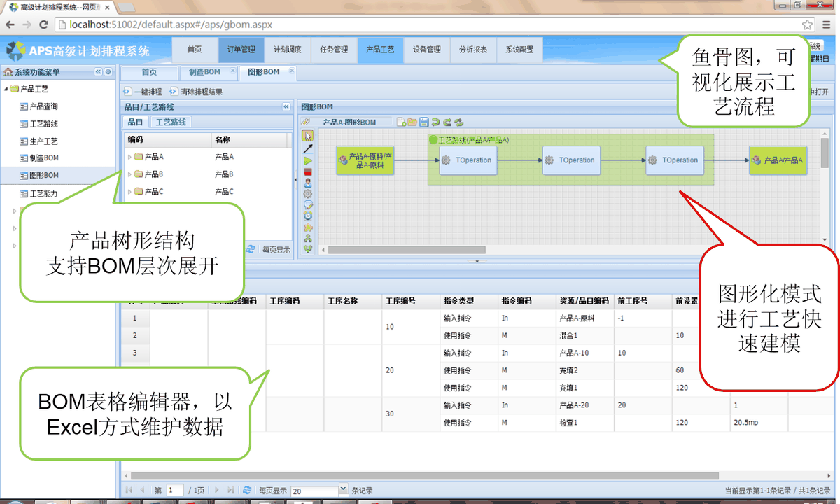Image resolution: width=840 pixels, height=504 pixels.
Task: Open the 设备管理 menu
Action: 427,50
